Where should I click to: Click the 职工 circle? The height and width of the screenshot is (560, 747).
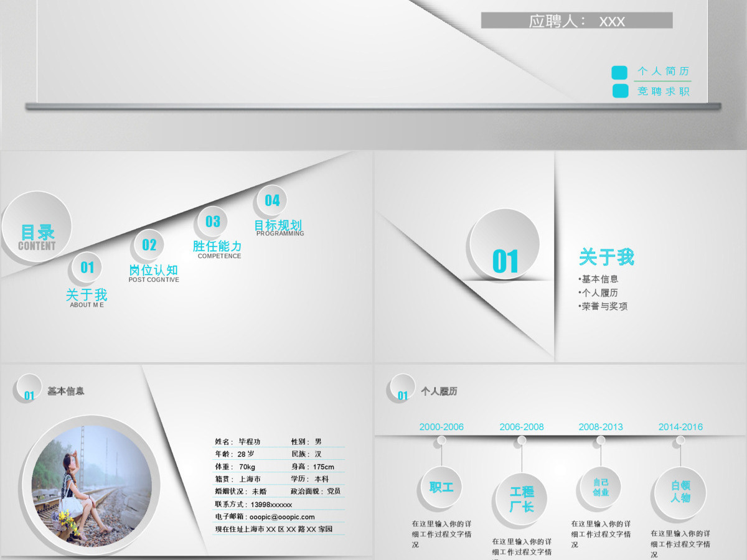tap(441, 487)
